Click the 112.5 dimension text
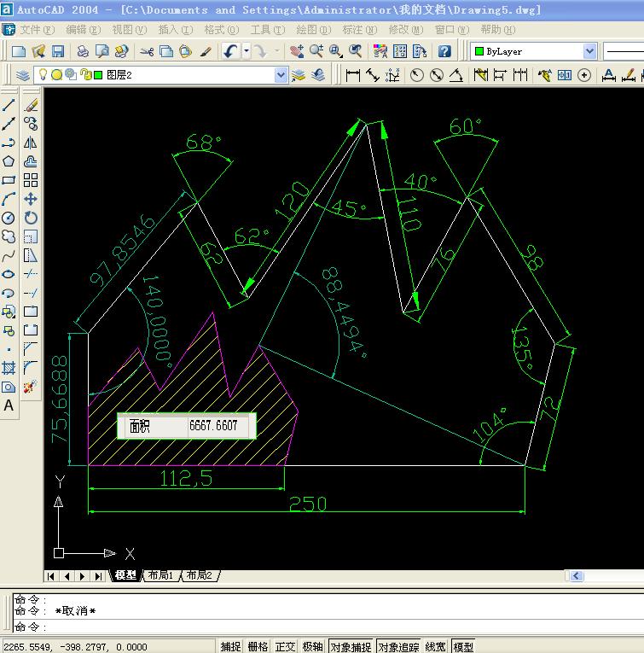 [x=186, y=478]
